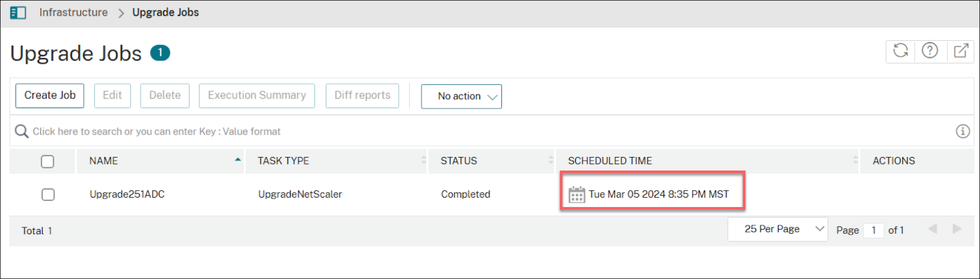
Task: Click the Diff reports button
Action: tap(362, 95)
